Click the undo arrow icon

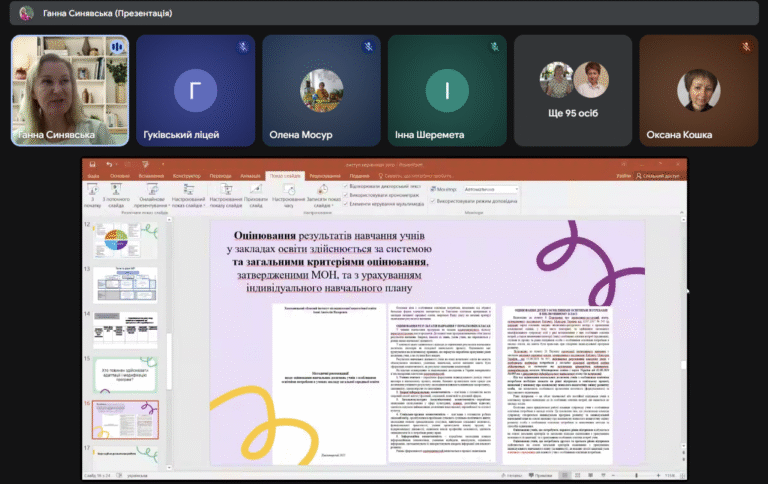point(109,165)
